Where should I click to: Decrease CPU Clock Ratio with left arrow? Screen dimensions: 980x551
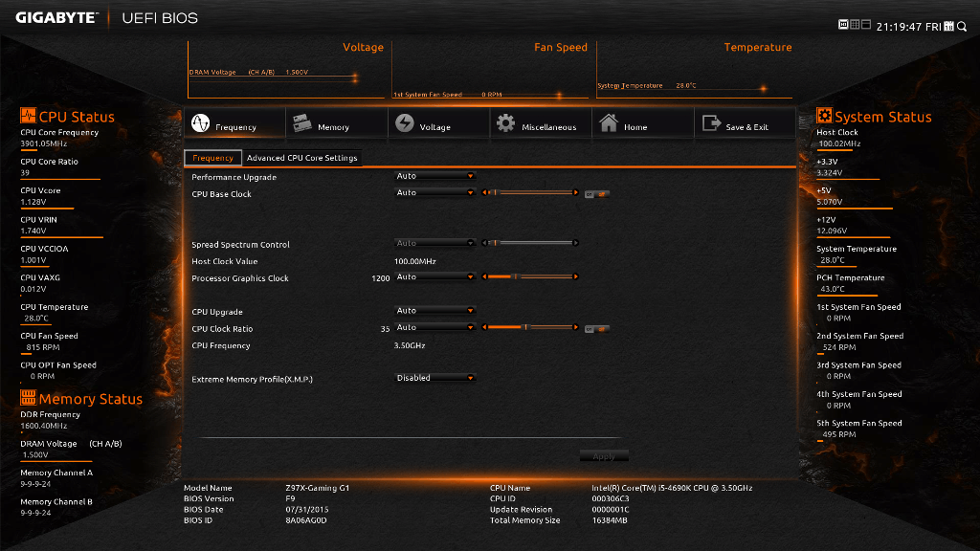484,327
